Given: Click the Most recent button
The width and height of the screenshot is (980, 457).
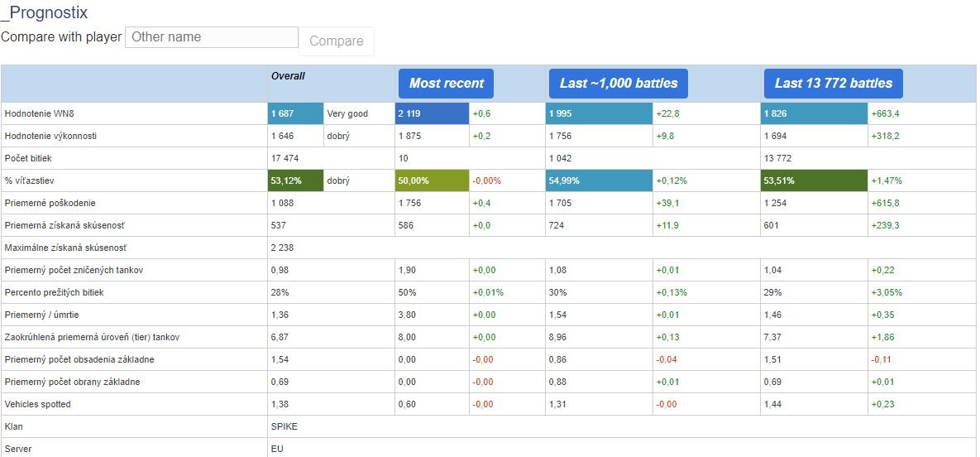Looking at the screenshot, I should tap(447, 84).
